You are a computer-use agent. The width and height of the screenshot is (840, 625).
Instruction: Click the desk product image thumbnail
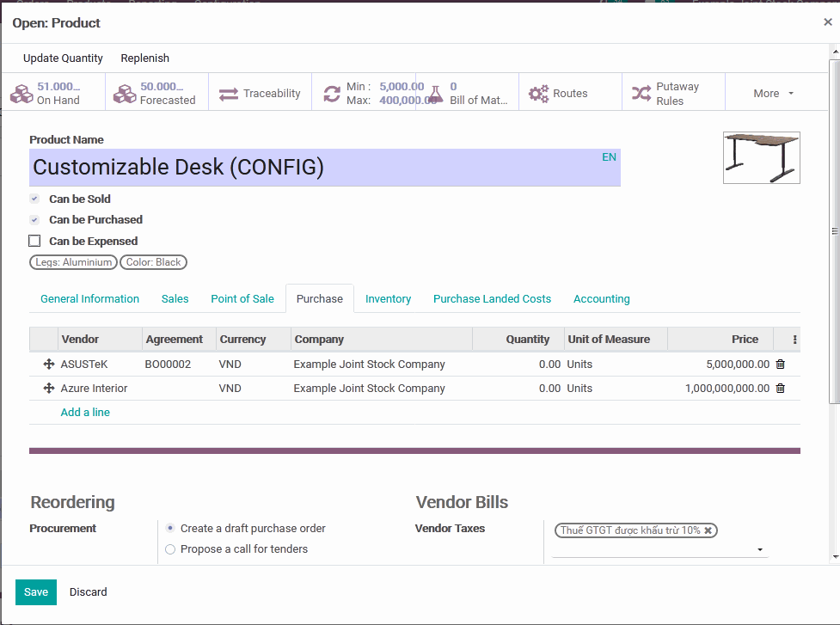coord(761,157)
